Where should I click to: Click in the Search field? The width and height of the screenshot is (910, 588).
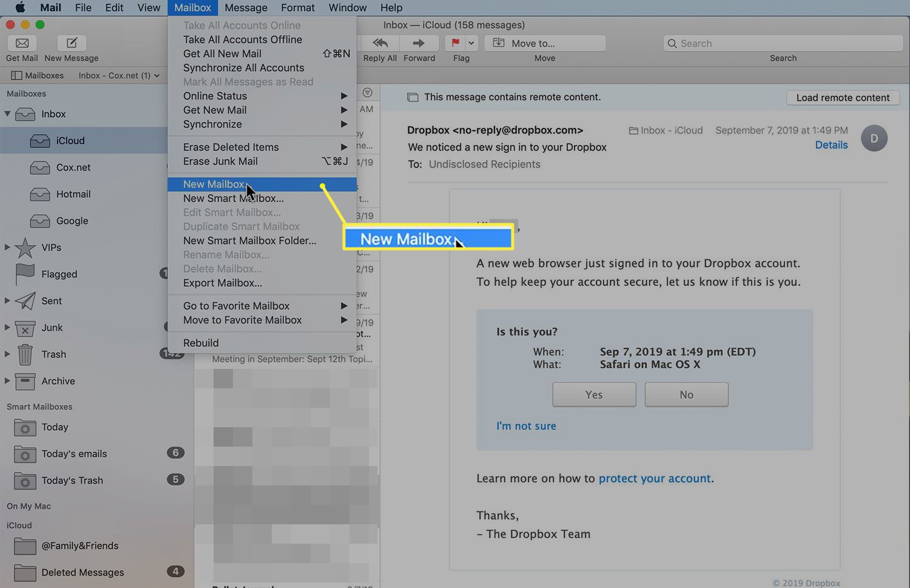(x=783, y=43)
